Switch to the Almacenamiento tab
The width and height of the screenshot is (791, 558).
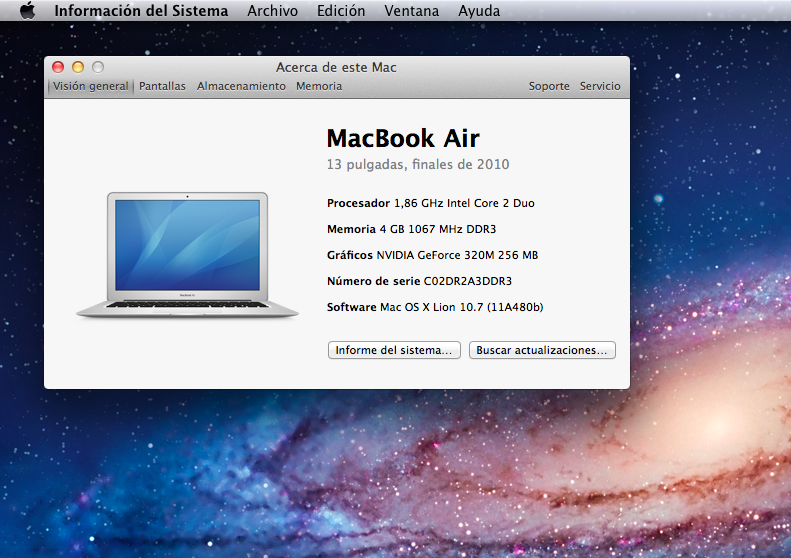point(241,86)
